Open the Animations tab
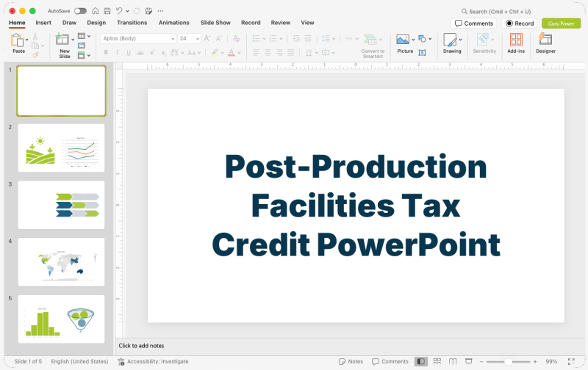Screen dimensions: 588x370 click(x=174, y=23)
